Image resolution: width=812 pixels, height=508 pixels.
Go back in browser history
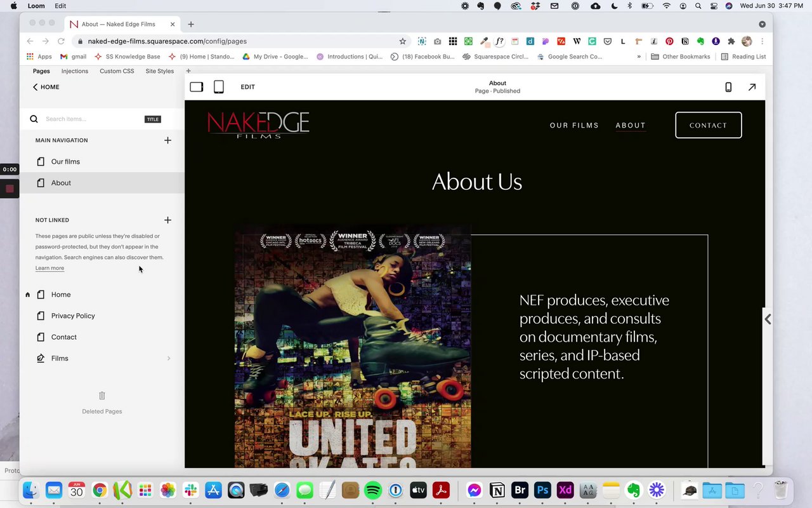[x=30, y=41]
